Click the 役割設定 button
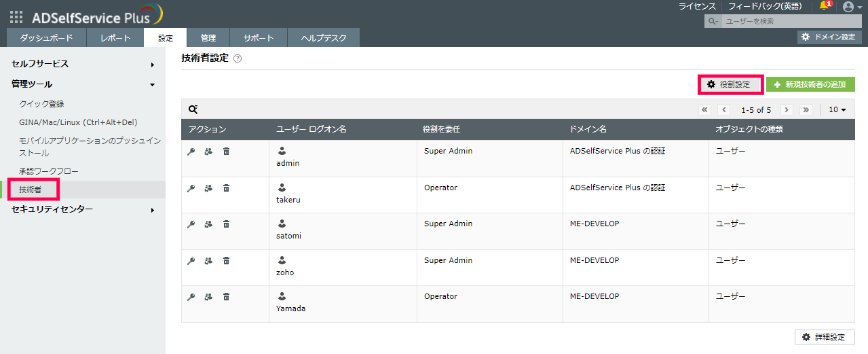Image resolution: width=868 pixels, height=354 pixels. (730, 84)
